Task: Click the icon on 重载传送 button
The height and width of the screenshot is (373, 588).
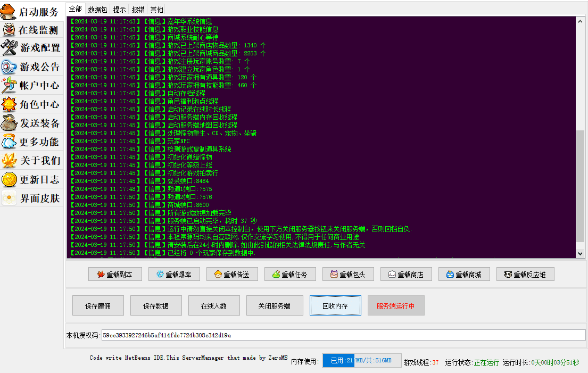Action: pos(218,275)
